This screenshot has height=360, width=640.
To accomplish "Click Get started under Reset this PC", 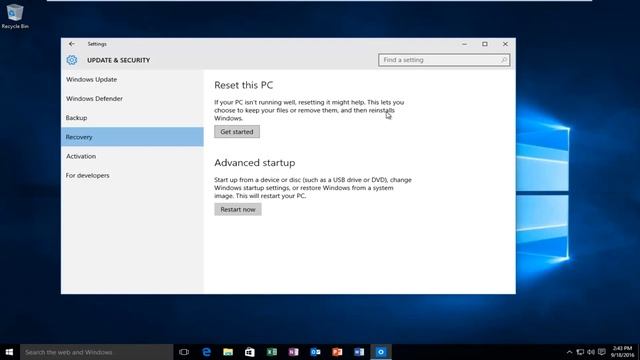I will point(237,132).
